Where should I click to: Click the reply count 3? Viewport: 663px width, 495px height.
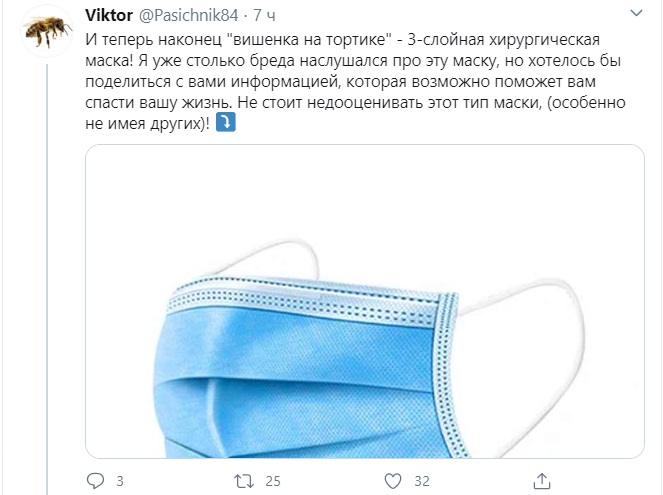point(120,481)
